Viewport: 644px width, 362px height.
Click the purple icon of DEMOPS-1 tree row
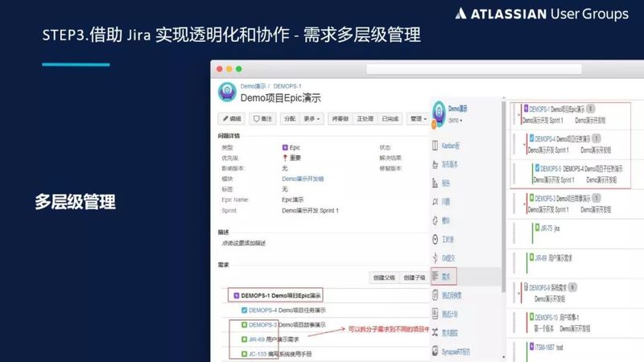[236, 295]
